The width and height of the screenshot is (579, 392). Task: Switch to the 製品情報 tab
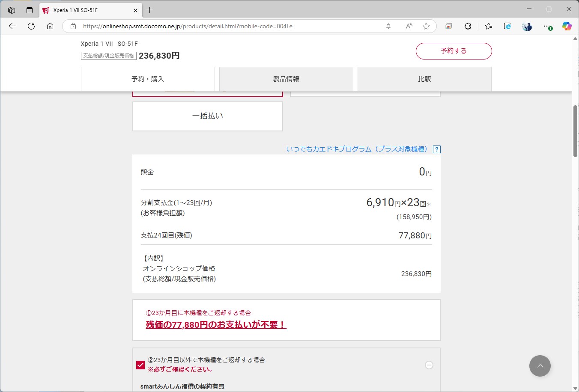[x=286, y=79]
